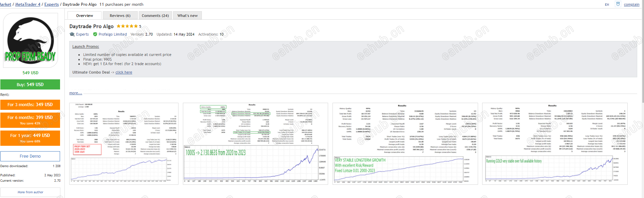Click the 'Version: 2.70' text
Image resolution: width=644 pixels, height=198 pixels.
(x=141, y=34)
